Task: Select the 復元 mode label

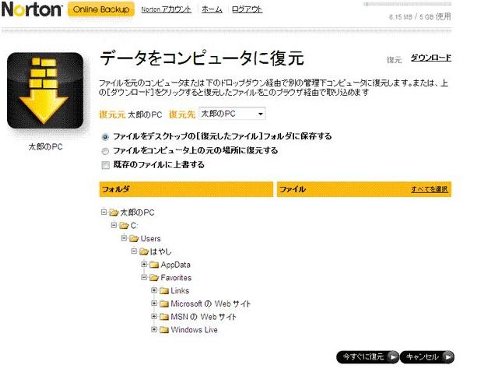Action: tap(394, 60)
